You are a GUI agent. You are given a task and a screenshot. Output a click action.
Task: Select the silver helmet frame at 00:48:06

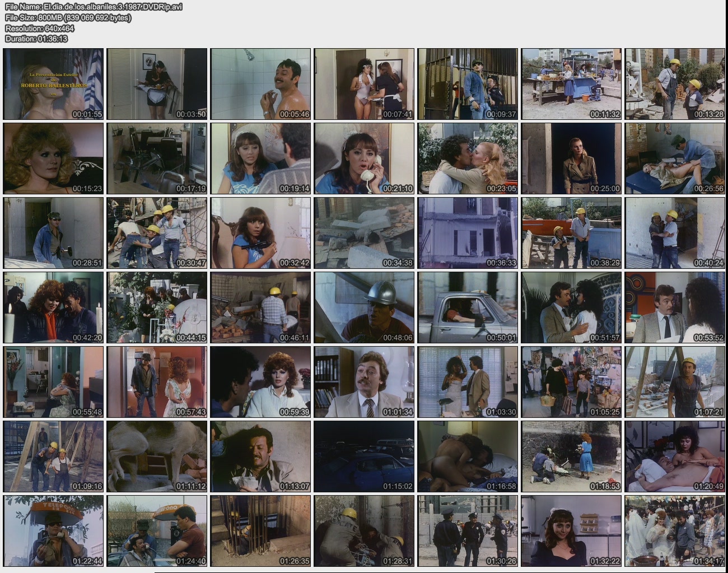pyautogui.click(x=364, y=308)
